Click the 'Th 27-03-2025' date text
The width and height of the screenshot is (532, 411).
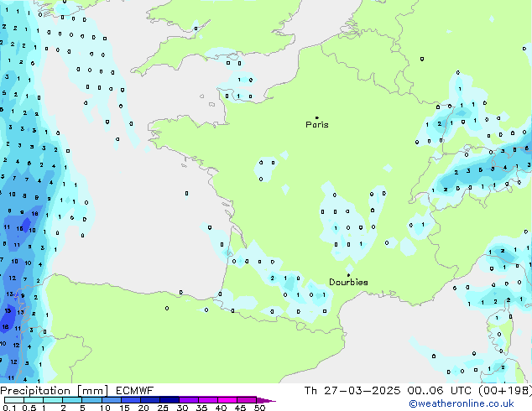352,391
